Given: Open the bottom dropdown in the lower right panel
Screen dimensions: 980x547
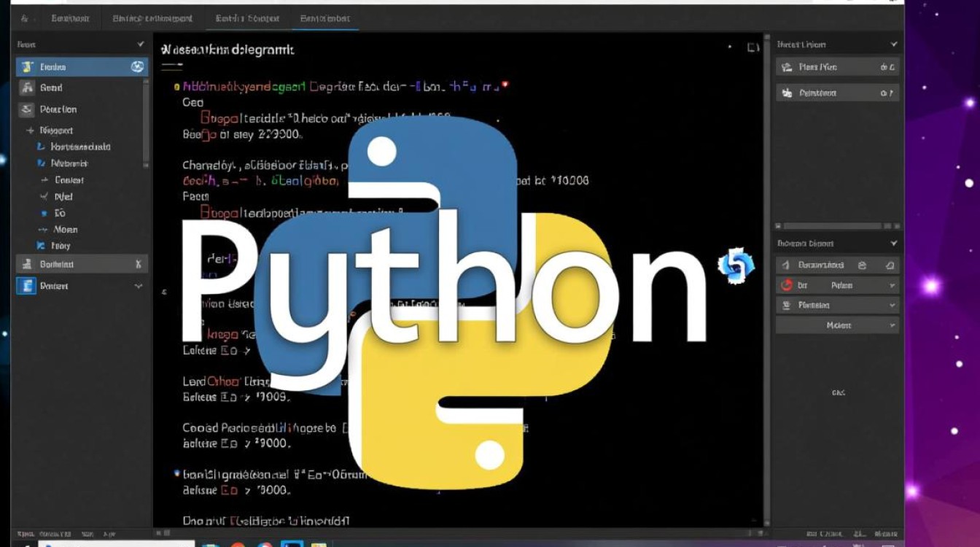Looking at the screenshot, I should pos(837,325).
